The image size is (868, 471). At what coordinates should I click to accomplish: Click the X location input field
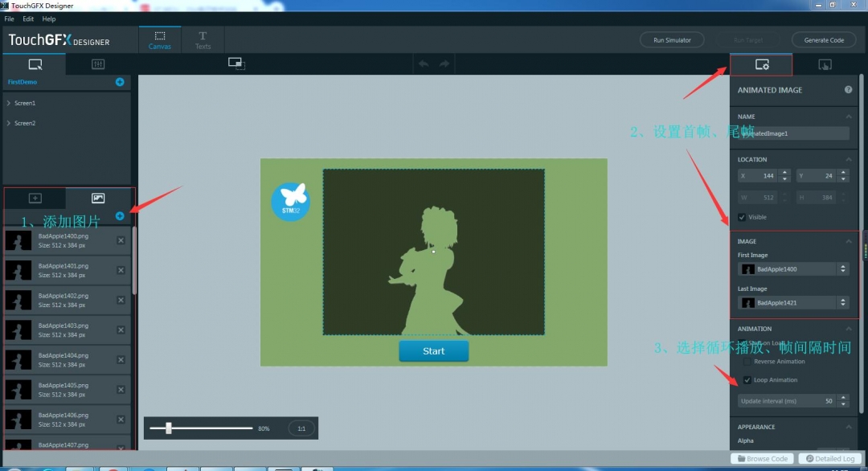pos(758,176)
